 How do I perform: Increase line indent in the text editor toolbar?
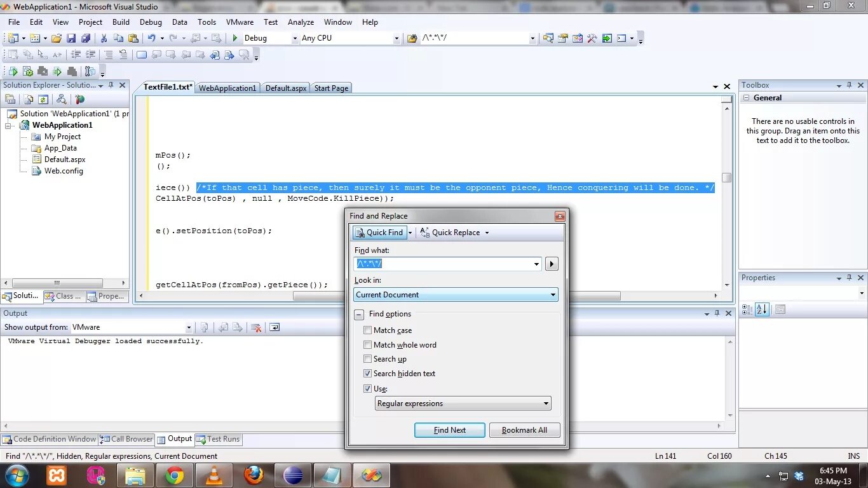[90, 55]
